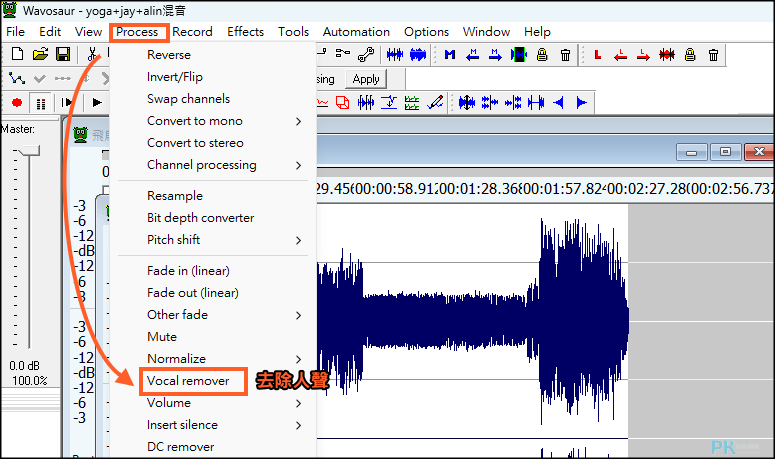The height and width of the screenshot is (459, 775).
Task: Click the green statistics grid icon
Action: point(412,103)
